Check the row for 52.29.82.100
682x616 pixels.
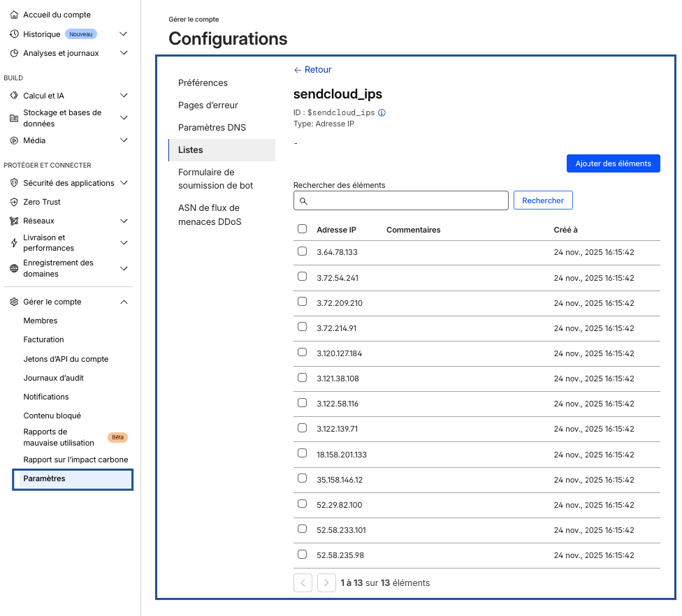303,504
